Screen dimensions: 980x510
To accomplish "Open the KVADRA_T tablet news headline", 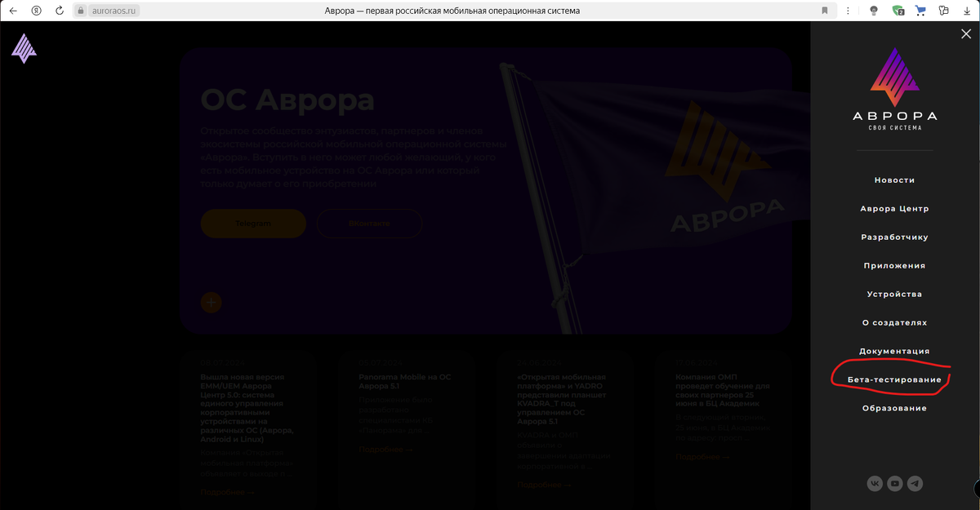I will 562,399.
